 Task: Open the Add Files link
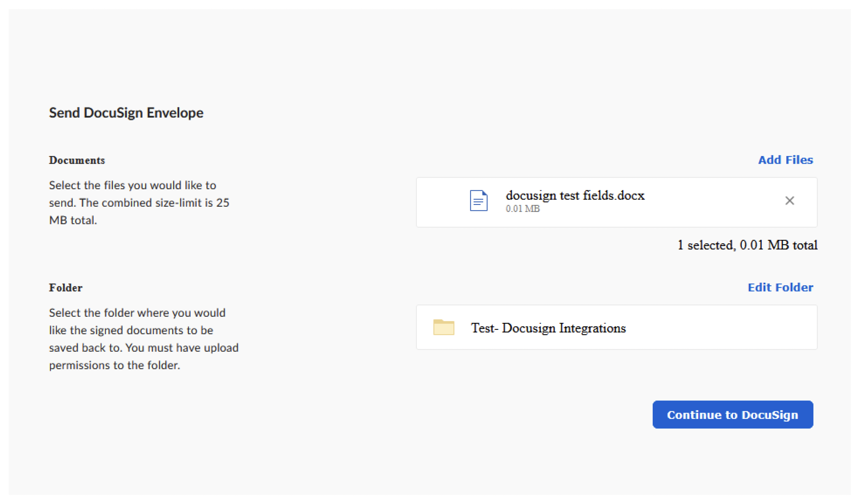786,160
